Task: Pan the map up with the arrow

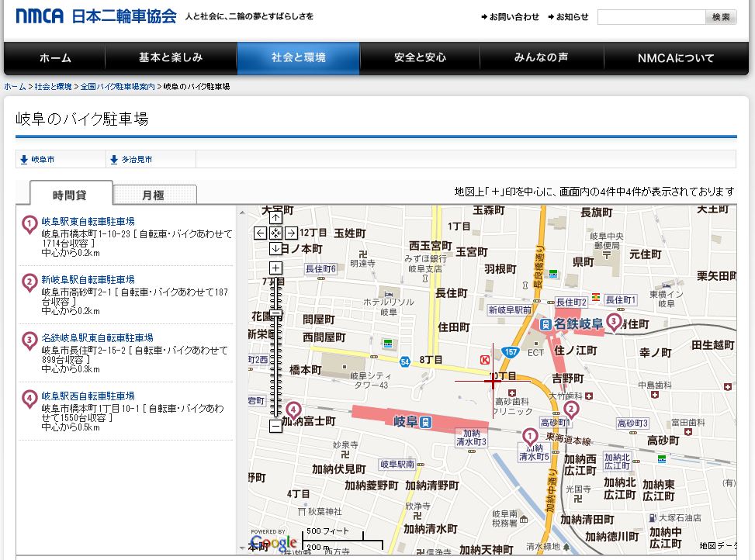Action: point(275,218)
